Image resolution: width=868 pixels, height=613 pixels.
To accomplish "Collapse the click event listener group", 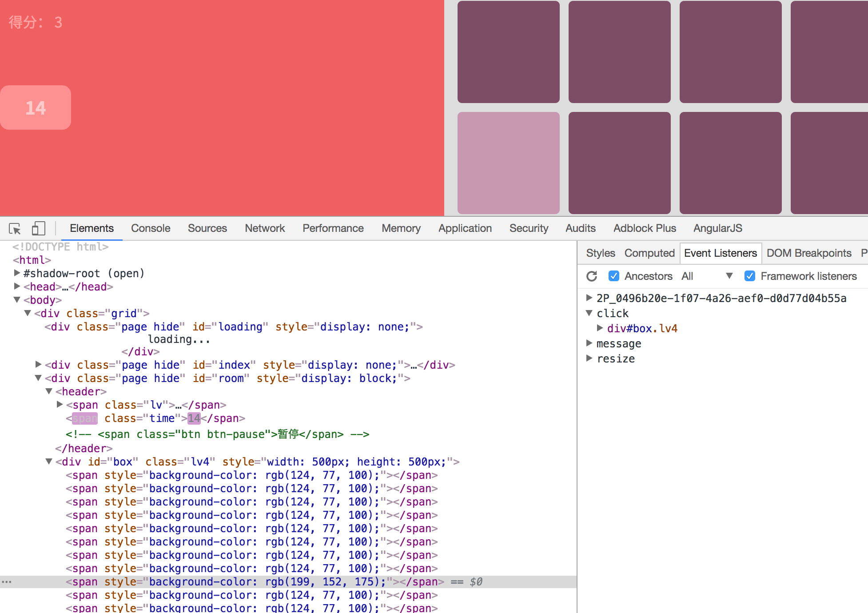I will [x=589, y=313].
